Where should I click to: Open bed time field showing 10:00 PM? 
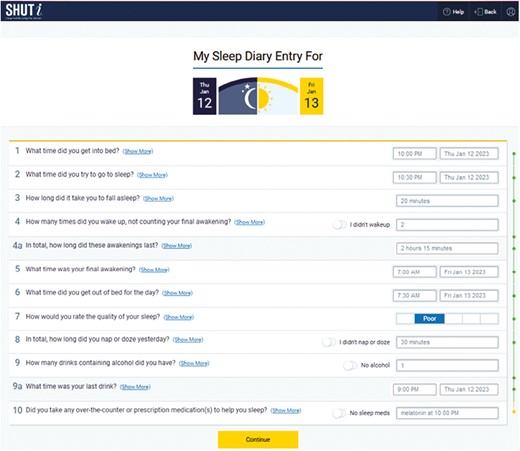point(414,154)
